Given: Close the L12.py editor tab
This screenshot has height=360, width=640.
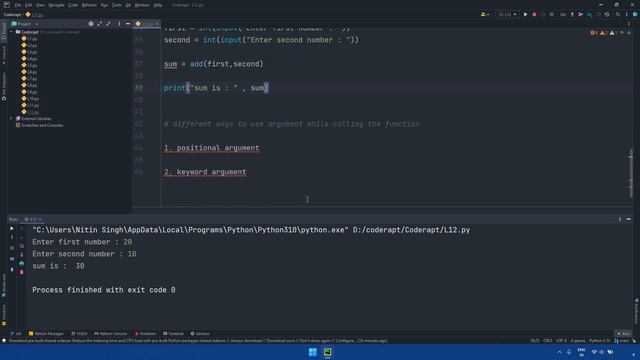Looking at the screenshot, I should coord(157,24).
